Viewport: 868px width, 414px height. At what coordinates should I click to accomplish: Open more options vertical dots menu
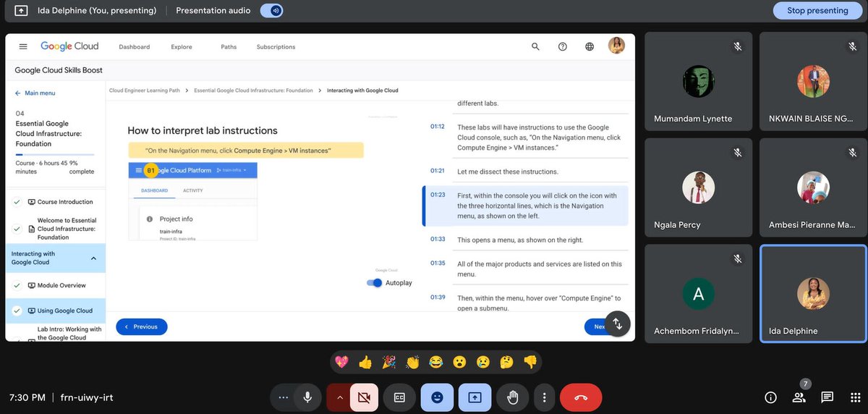(x=544, y=397)
